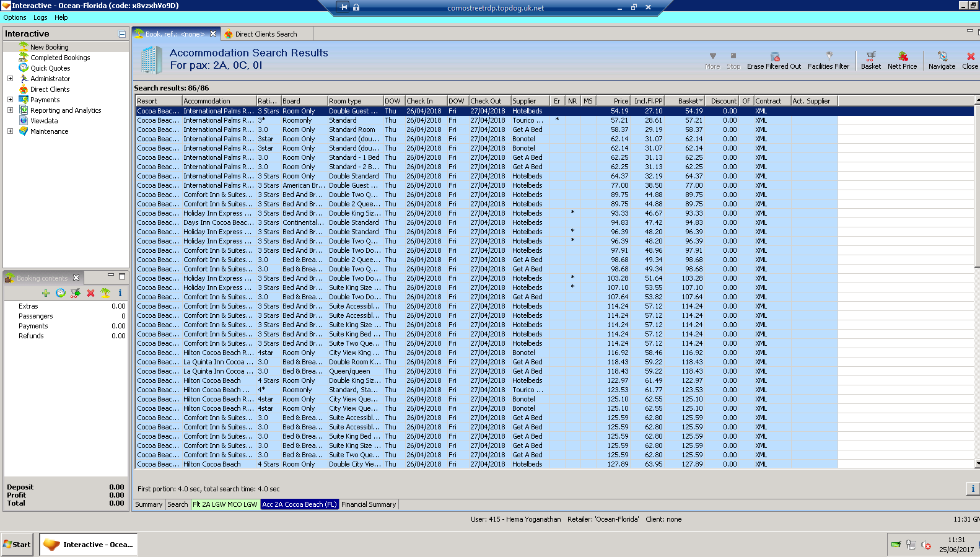The width and height of the screenshot is (980, 557).
Task: Click the results list scroll down arrow
Action: click(977, 463)
